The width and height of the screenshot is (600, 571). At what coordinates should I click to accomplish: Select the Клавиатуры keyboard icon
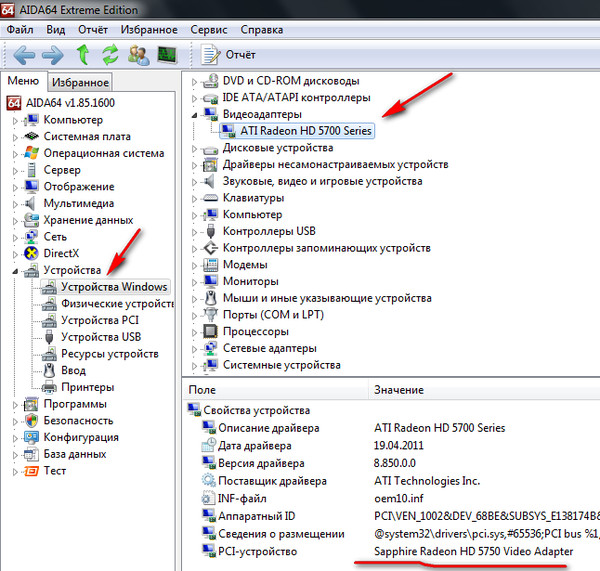tap(210, 198)
